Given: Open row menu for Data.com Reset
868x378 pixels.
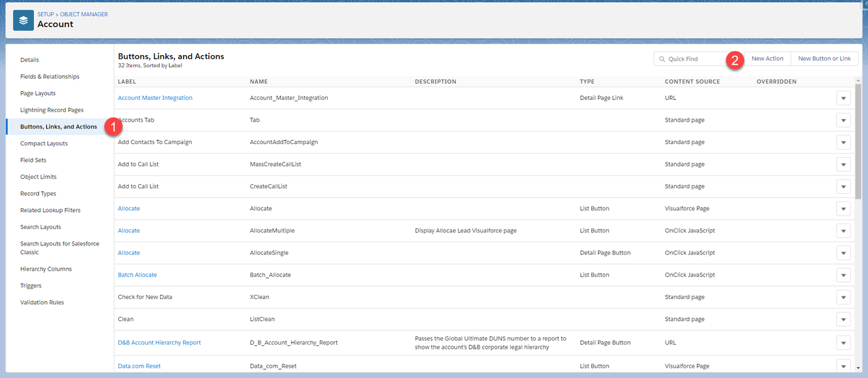Looking at the screenshot, I should click(844, 366).
